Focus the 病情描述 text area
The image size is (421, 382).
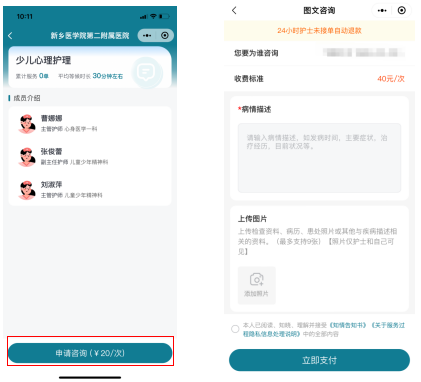[319, 158]
